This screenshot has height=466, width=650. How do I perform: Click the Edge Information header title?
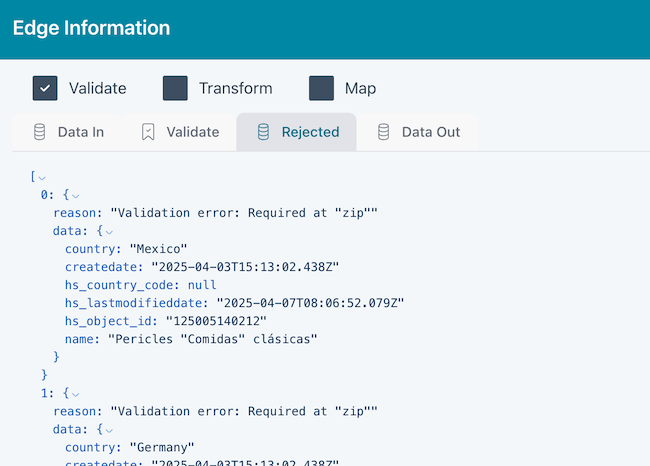click(x=91, y=28)
